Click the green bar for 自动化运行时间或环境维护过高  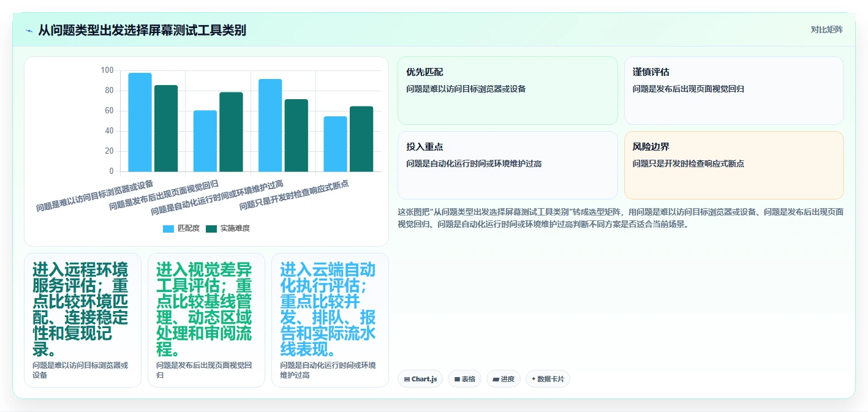(x=296, y=135)
